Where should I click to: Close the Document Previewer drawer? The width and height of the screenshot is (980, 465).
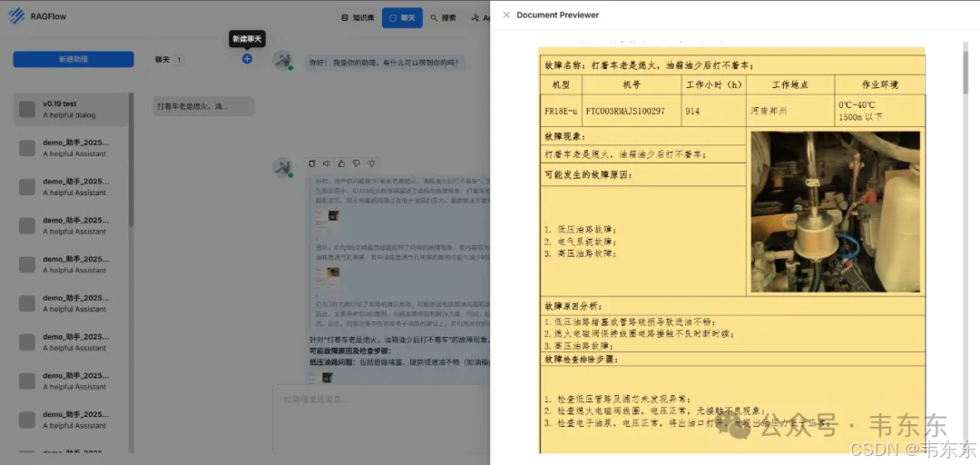click(506, 15)
